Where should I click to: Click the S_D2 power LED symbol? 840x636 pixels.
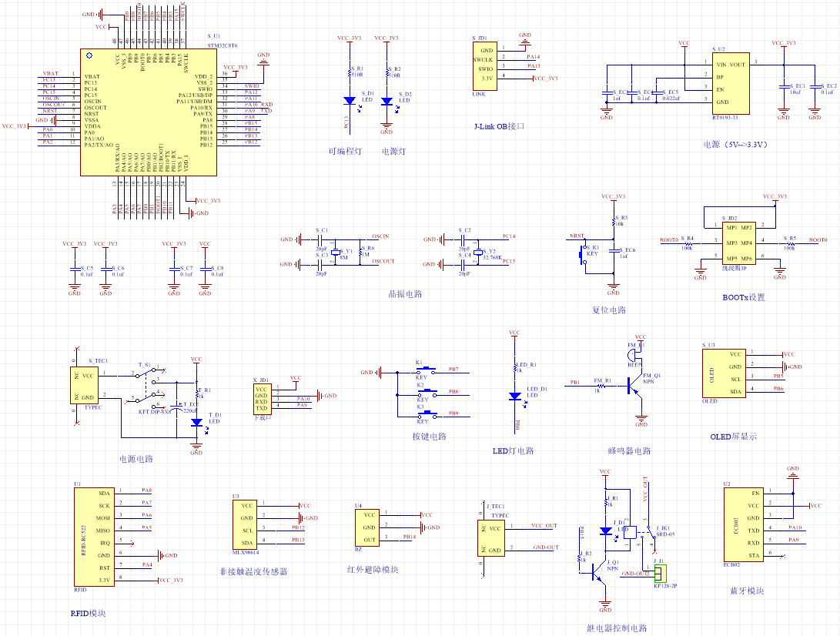[x=387, y=100]
